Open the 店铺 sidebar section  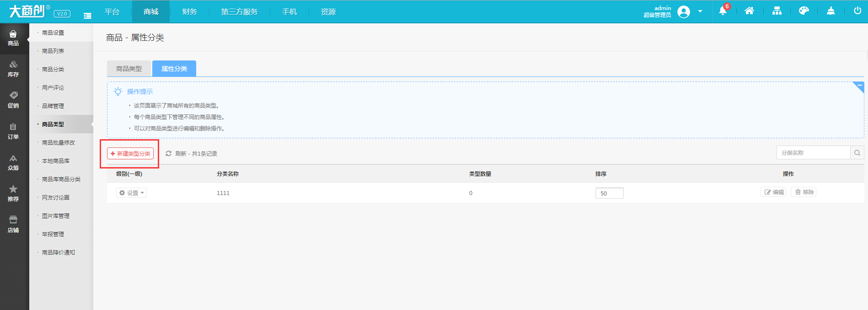[x=13, y=225]
